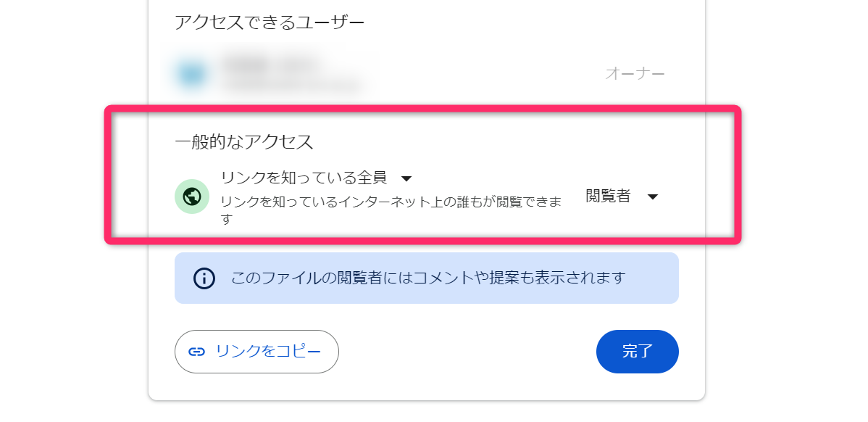Click the blue 完了 button
This screenshot has height=422, width=868.
(637, 352)
